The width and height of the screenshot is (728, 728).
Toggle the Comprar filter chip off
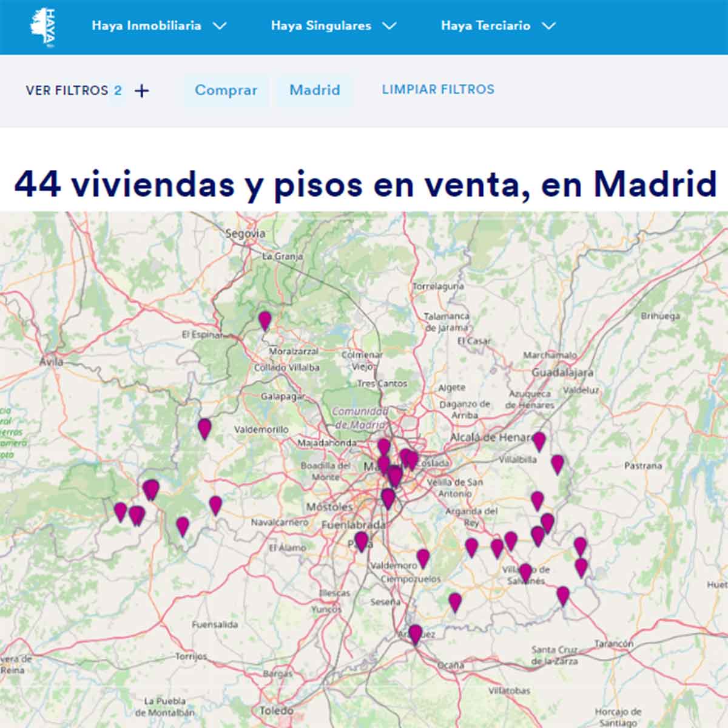[226, 90]
